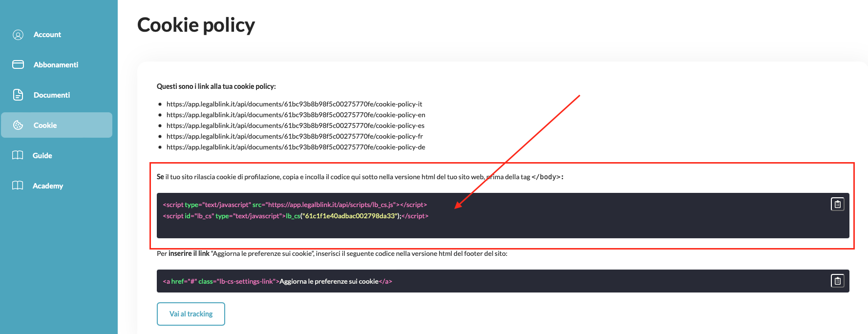Open the Italian cookie-policy-it link

tap(294, 104)
